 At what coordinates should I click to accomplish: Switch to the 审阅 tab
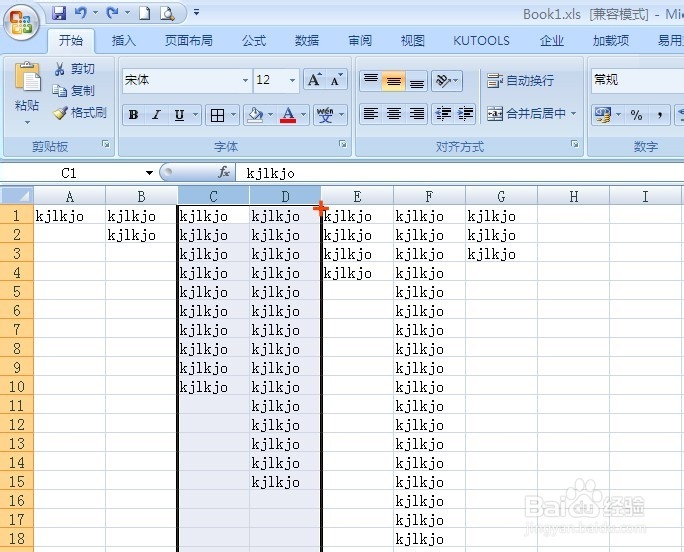360,41
